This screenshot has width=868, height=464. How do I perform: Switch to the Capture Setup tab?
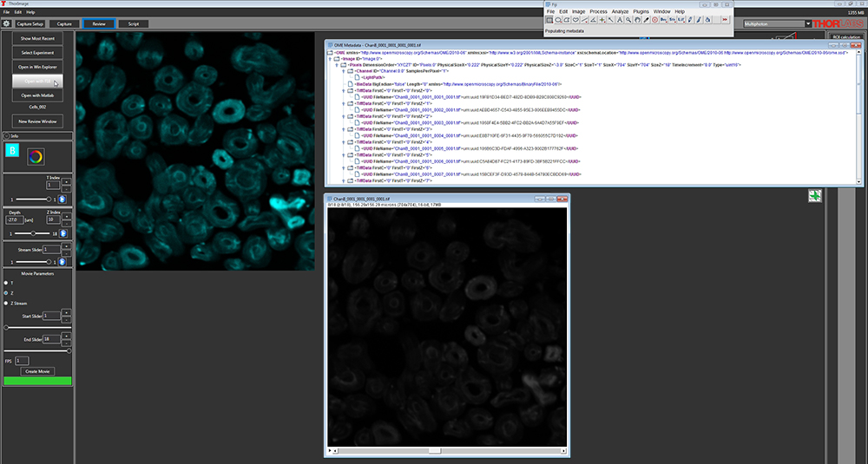pyautogui.click(x=29, y=24)
